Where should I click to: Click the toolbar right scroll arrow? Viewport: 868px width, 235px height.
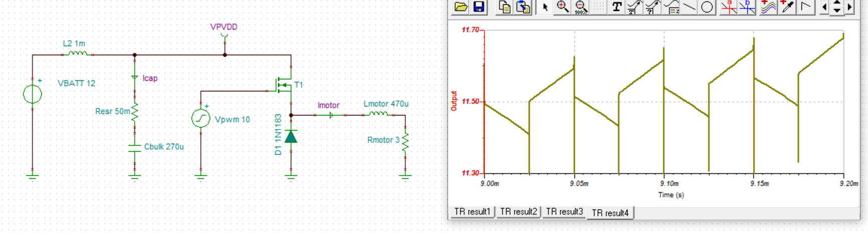tap(849, 7)
